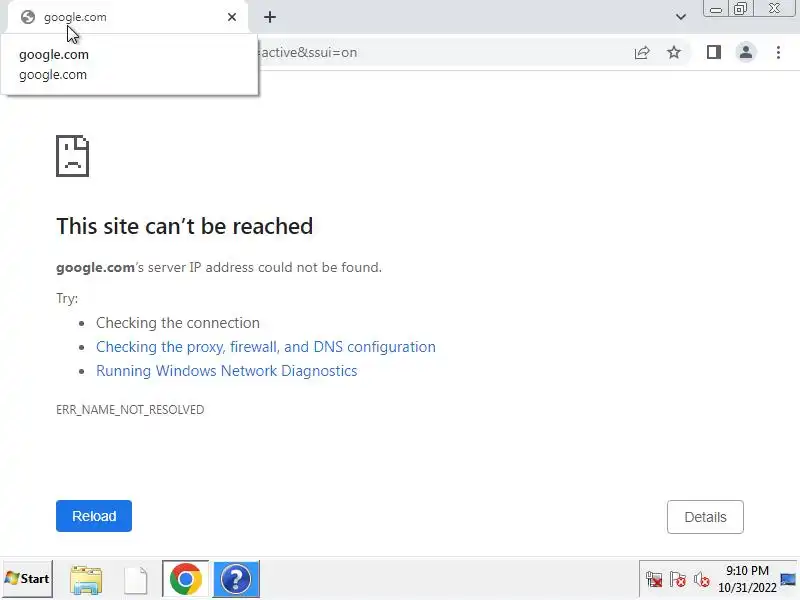This screenshot has height=600, width=800.
Task: Click the sad page error icon
Action: [x=72, y=156]
